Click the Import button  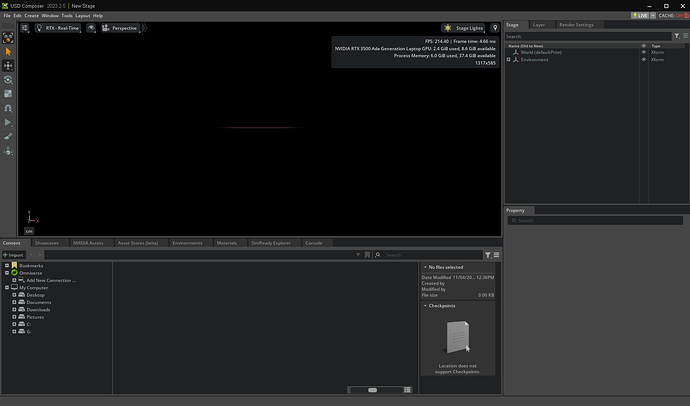tap(13, 255)
